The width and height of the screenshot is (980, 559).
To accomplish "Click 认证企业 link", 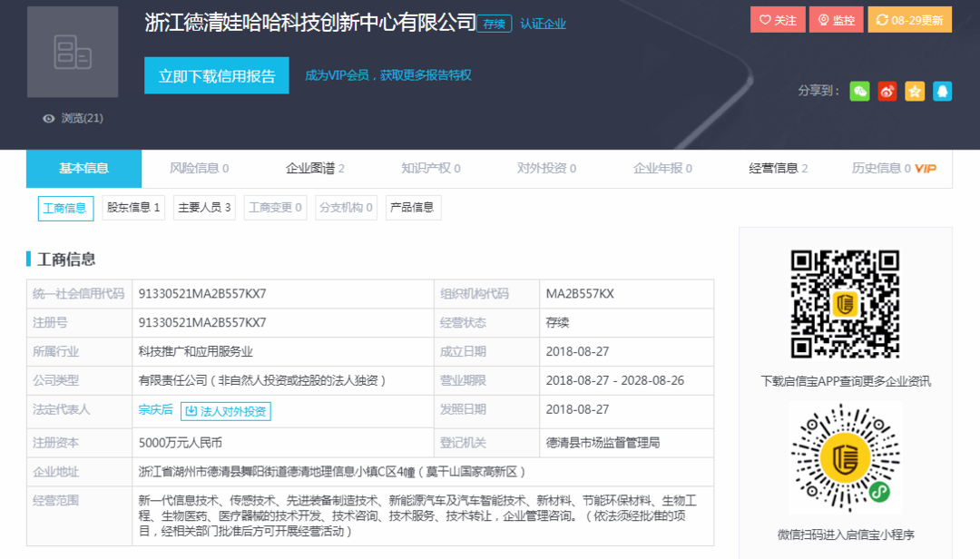I will [544, 24].
